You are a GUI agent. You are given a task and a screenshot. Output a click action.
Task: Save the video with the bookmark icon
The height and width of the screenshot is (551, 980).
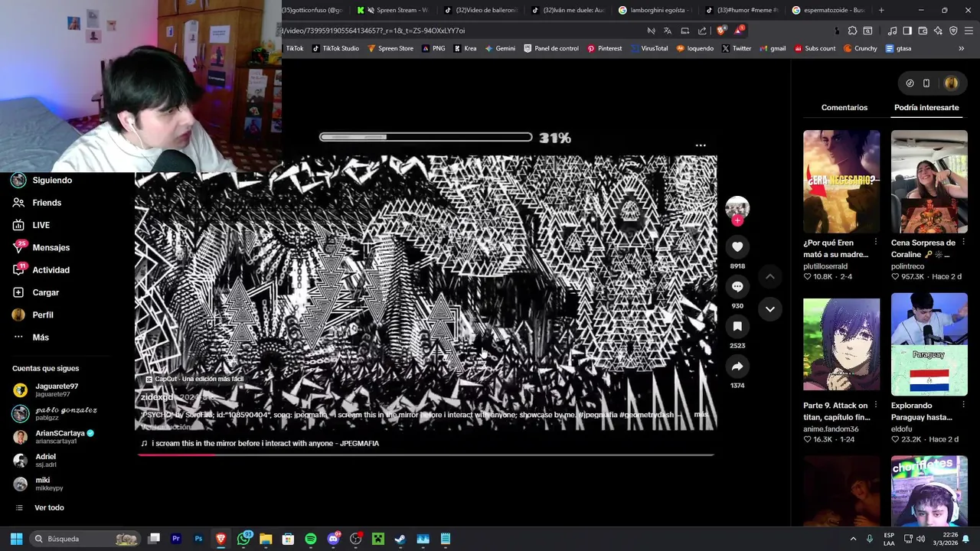pos(737,327)
